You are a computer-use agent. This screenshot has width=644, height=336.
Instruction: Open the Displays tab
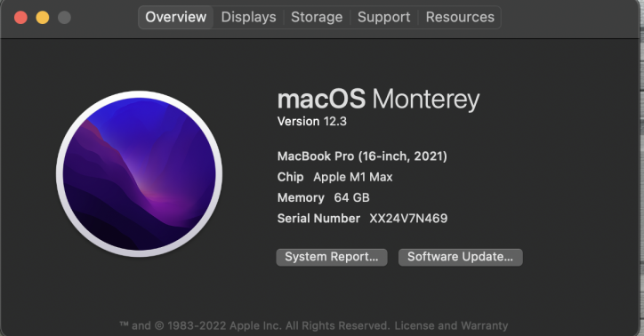pos(248,17)
